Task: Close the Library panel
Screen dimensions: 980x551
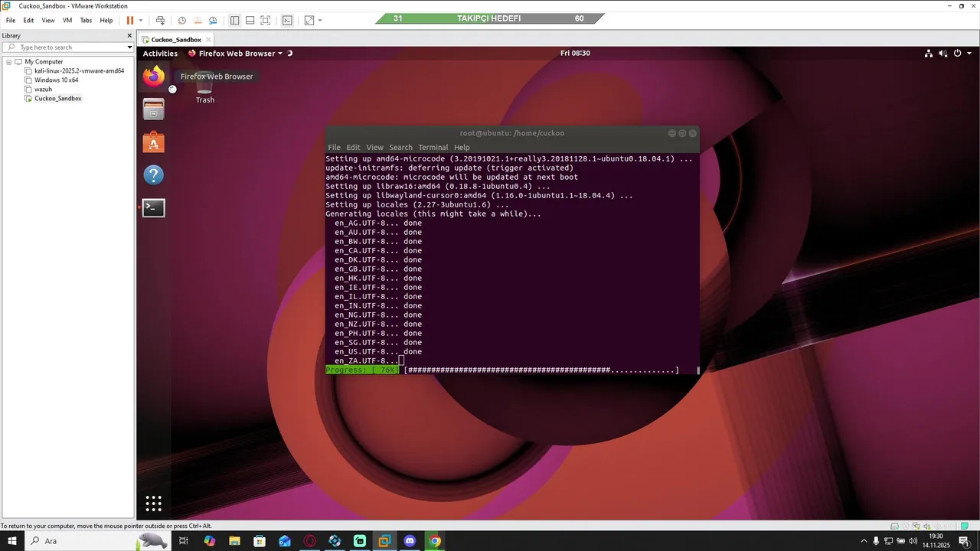Action: [129, 35]
